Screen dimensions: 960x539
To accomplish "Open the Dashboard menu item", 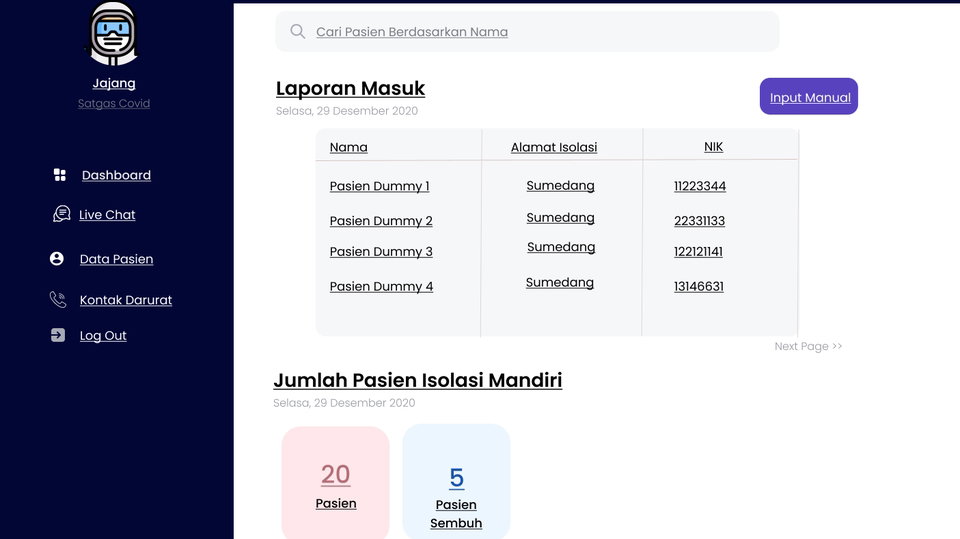I will pyautogui.click(x=116, y=175).
